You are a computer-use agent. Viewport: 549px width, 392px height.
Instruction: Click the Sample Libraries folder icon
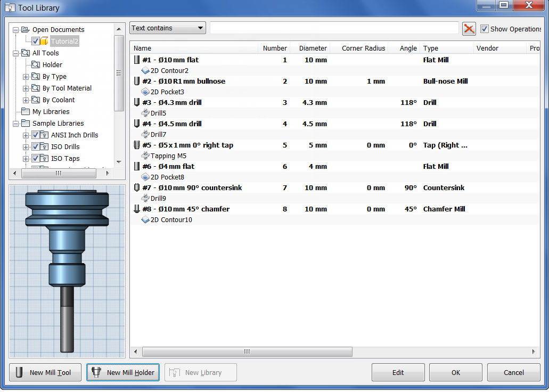point(25,123)
